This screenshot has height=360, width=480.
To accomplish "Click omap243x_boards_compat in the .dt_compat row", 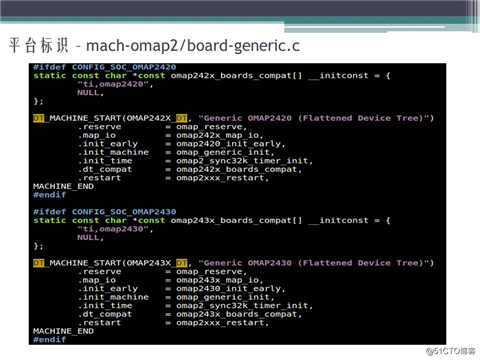I will pos(237,314).
